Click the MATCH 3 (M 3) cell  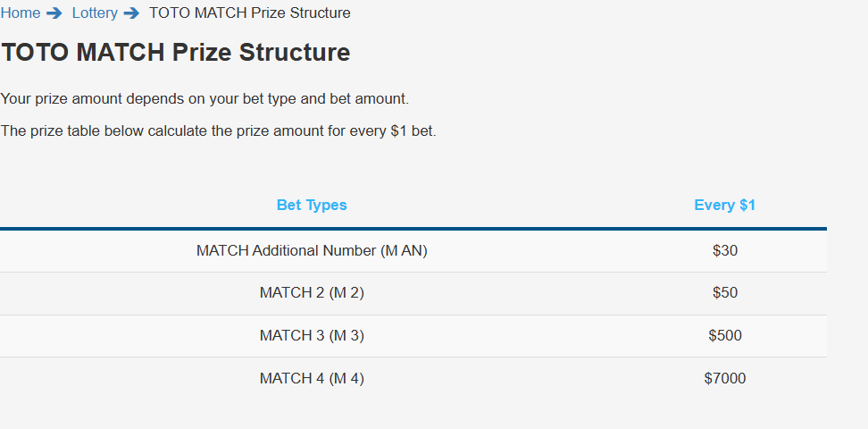point(312,336)
